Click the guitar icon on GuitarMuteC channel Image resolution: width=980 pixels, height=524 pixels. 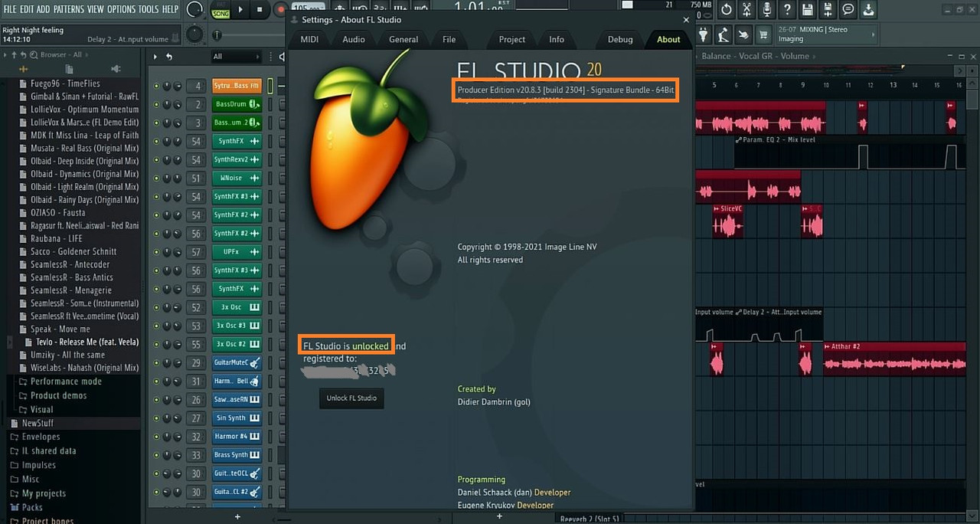254,362
